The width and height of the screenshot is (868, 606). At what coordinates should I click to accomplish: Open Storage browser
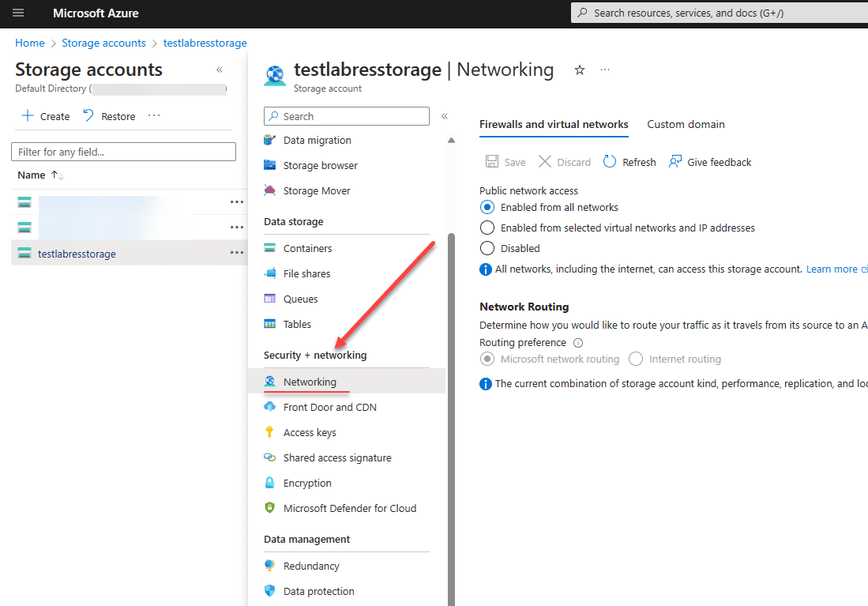[x=321, y=166]
